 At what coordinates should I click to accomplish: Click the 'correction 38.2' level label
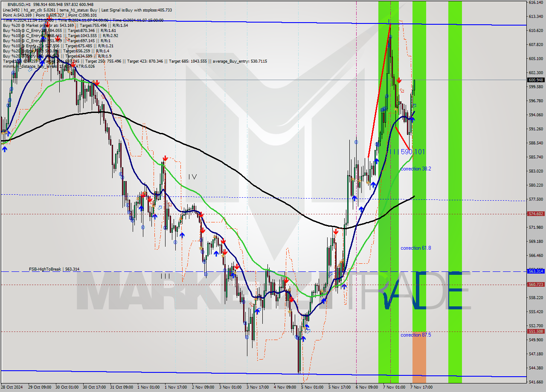tap(416, 169)
